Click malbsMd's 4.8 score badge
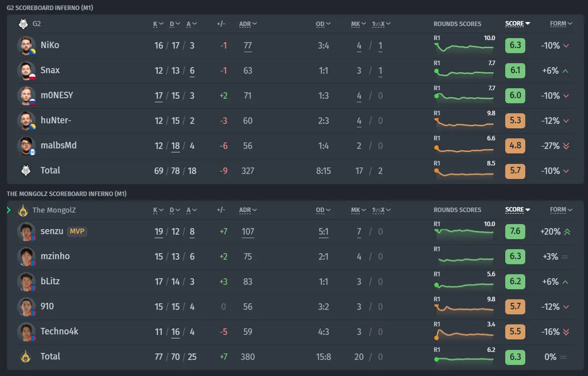 pyautogui.click(x=515, y=145)
